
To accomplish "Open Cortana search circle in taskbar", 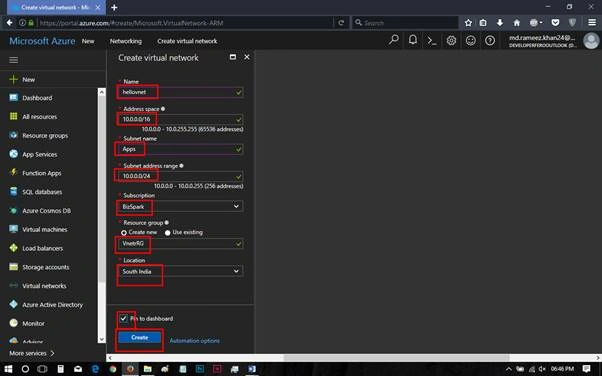I will click(25, 369).
